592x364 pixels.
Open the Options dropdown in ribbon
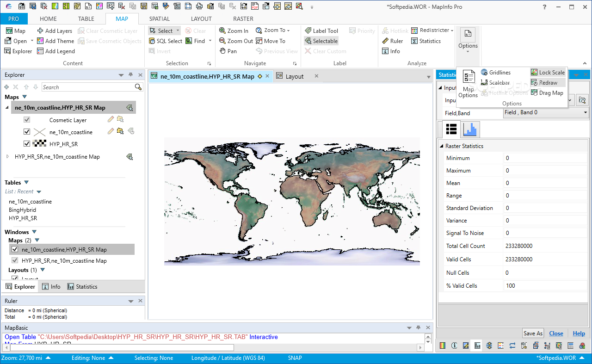(468, 40)
